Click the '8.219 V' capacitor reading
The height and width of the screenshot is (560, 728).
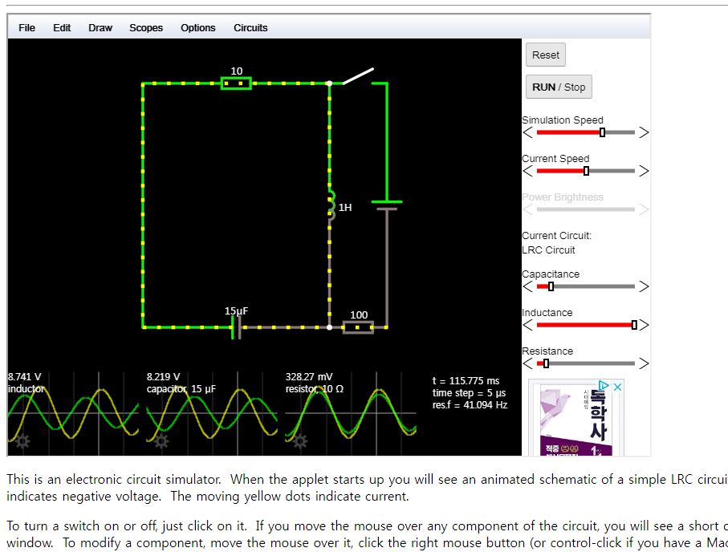(164, 377)
